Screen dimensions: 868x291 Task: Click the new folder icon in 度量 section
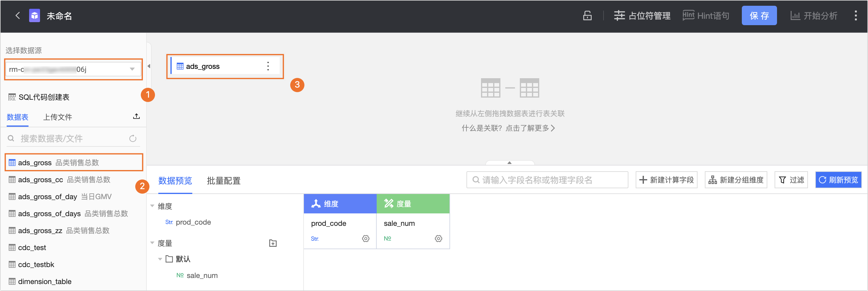[273, 243]
